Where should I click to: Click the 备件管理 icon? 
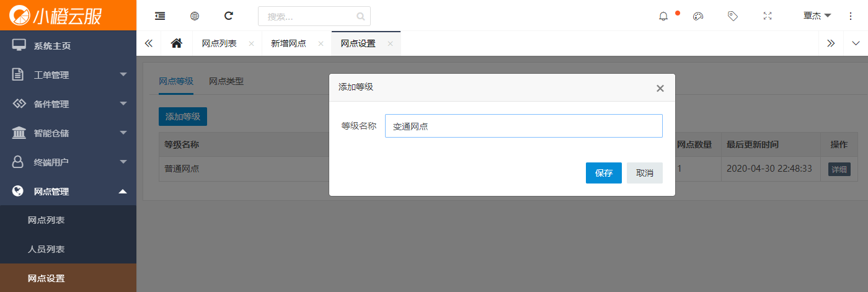pyautogui.click(x=19, y=104)
